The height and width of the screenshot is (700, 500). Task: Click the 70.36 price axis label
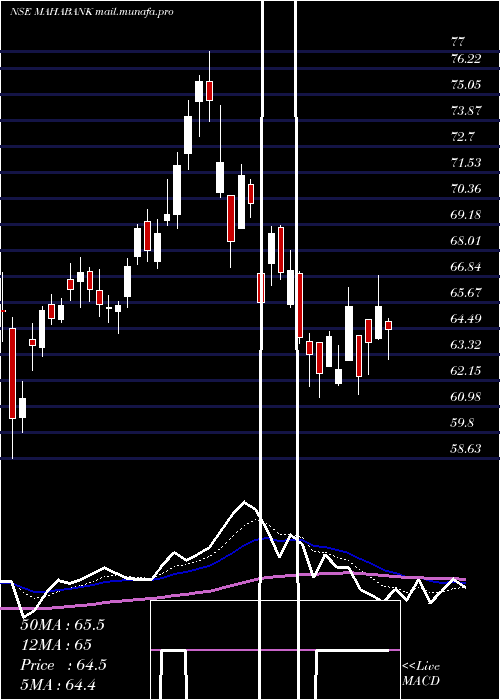pos(466,189)
